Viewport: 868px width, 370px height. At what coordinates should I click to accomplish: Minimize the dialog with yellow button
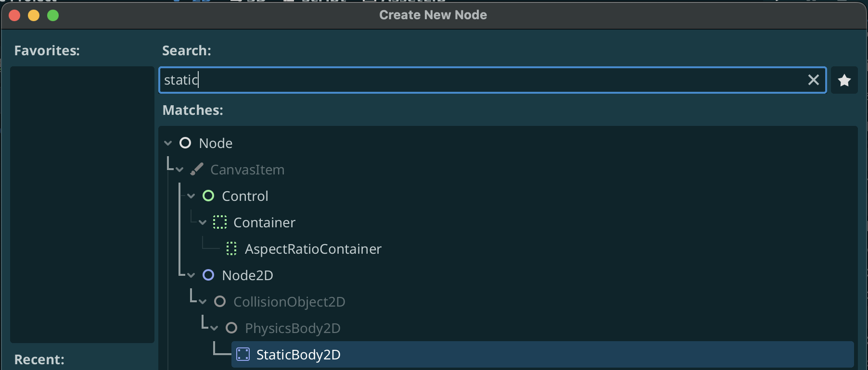[34, 15]
